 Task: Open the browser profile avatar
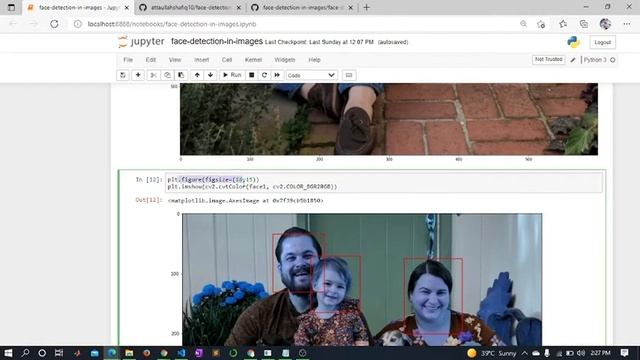605,24
